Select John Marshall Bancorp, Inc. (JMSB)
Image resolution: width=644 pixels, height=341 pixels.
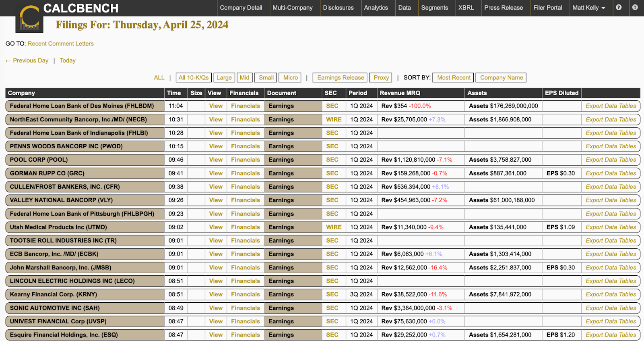[60, 267]
